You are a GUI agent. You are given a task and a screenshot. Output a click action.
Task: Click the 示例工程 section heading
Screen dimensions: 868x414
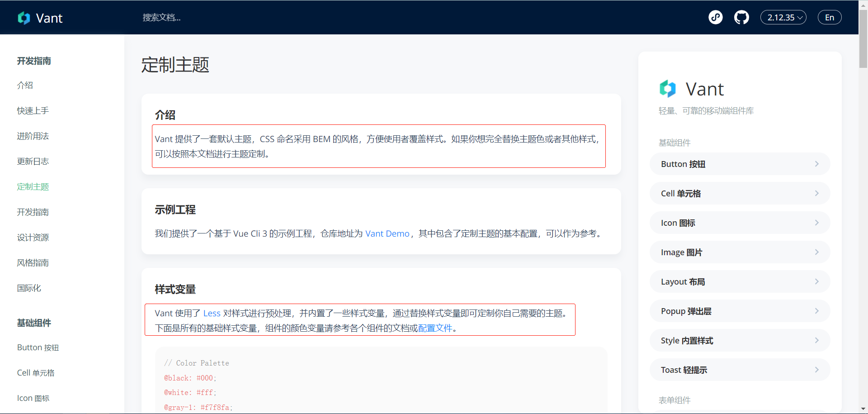coord(175,209)
